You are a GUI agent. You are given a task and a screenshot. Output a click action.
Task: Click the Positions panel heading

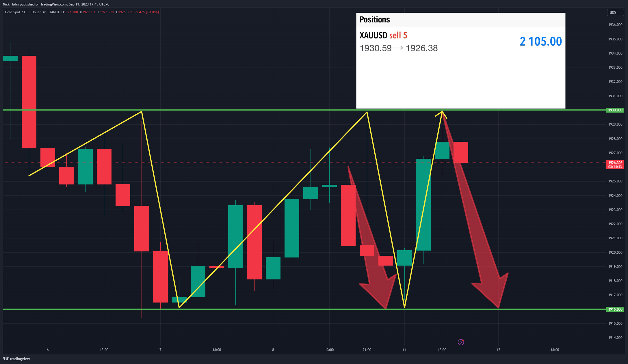375,20
